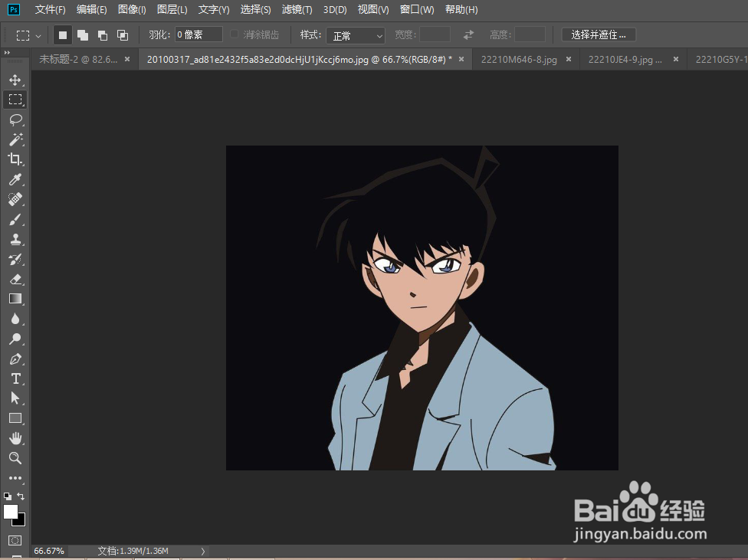Switch to the 未标题-2 document tab
This screenshot has width=748, height=560.
(x=78, y=59)
